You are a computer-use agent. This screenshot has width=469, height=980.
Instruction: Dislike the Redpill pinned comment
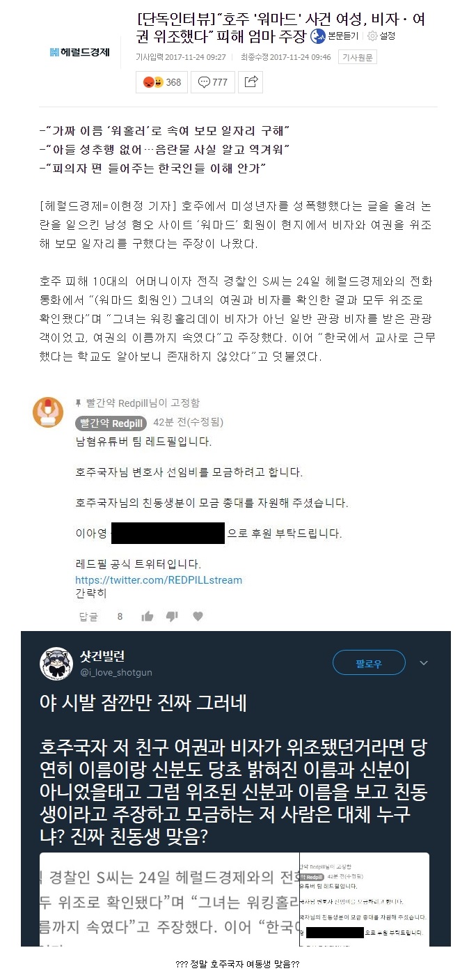pos(172,616)
